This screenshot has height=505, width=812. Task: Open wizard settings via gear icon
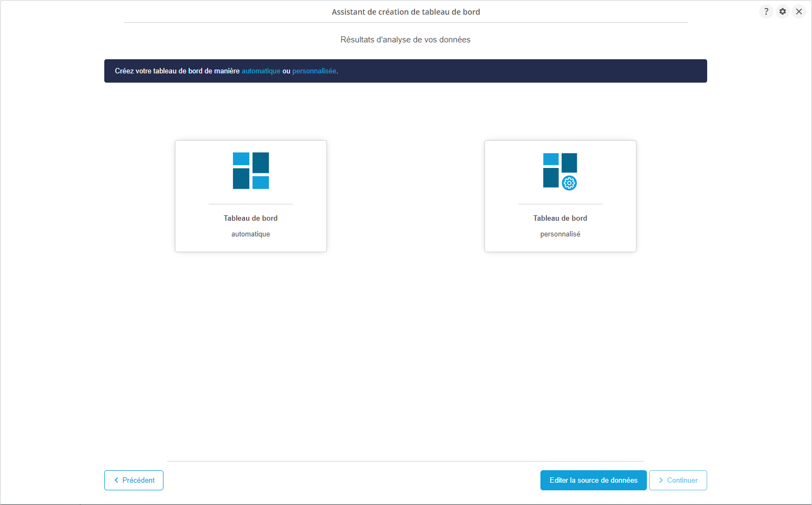[783, 11]
